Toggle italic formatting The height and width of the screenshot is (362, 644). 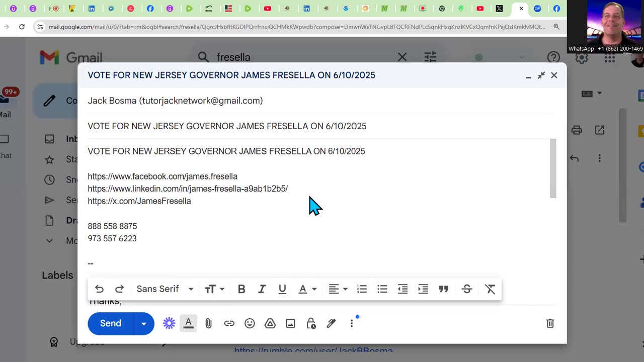(262, 289)
